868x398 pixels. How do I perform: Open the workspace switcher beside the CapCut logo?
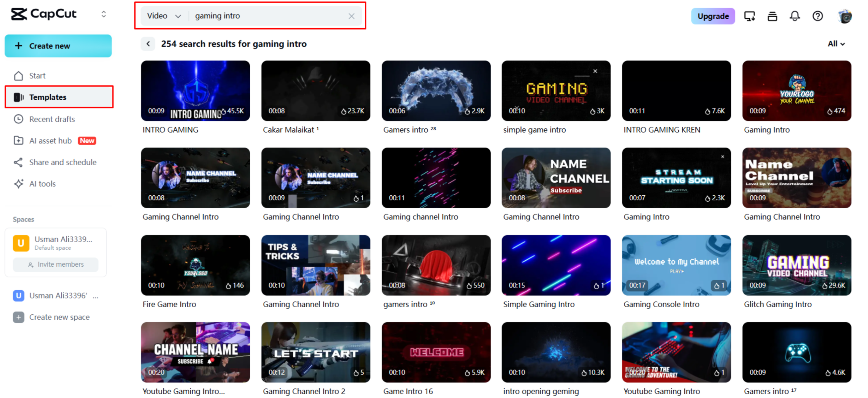click(x=103, y=14)
